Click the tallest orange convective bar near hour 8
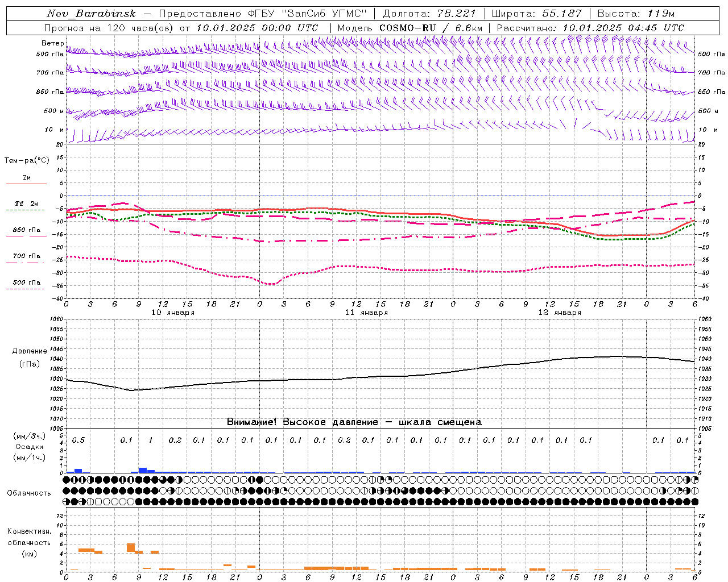728x582 pixels. 131,547
